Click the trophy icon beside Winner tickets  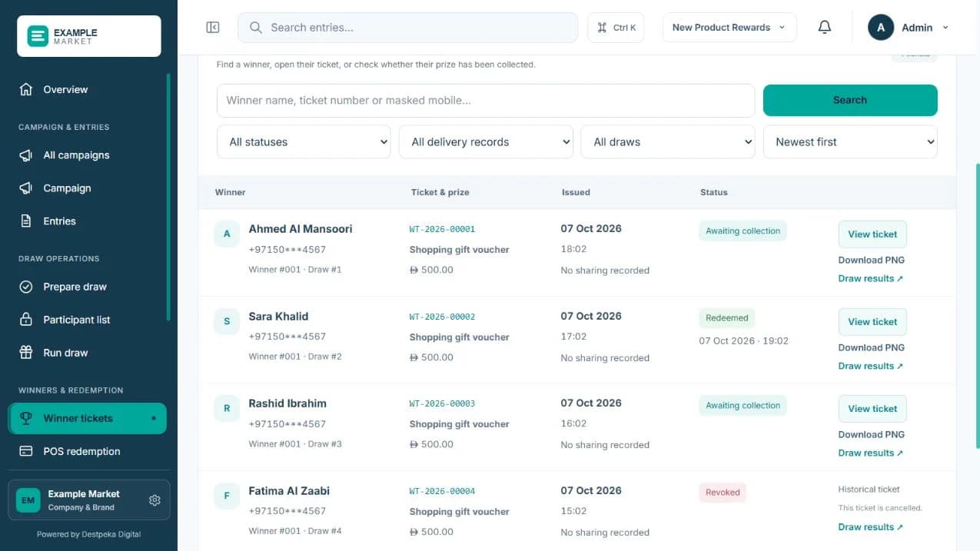click(x=26, y=419)
